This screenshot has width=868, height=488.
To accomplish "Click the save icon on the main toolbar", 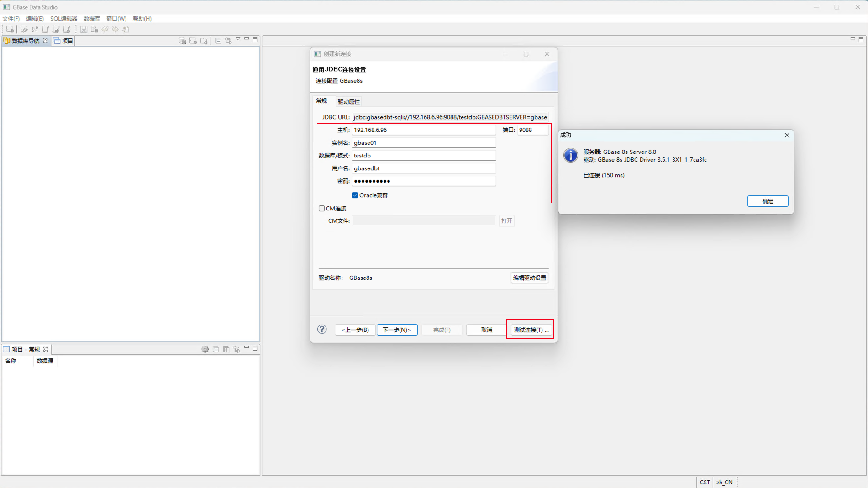I will click(x=84, y=29).
